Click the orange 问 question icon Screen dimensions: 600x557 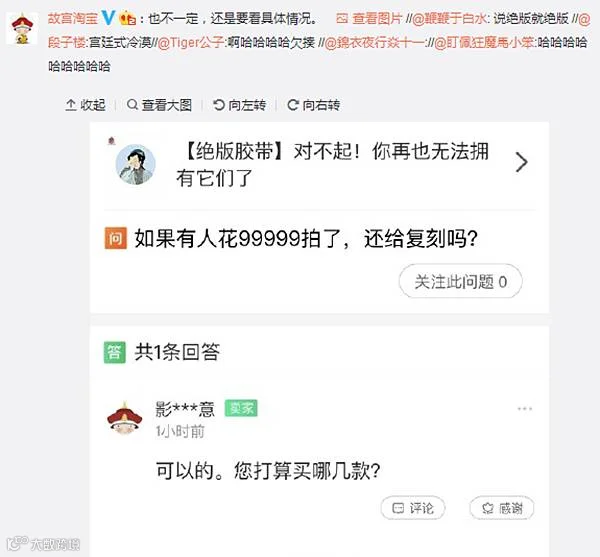tap(116, 238)
